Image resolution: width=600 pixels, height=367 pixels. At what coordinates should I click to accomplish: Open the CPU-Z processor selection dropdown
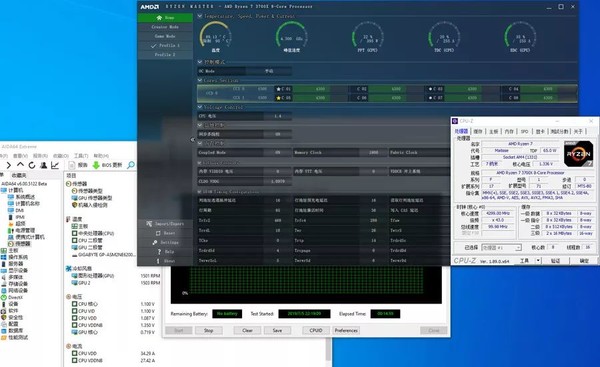501,248
